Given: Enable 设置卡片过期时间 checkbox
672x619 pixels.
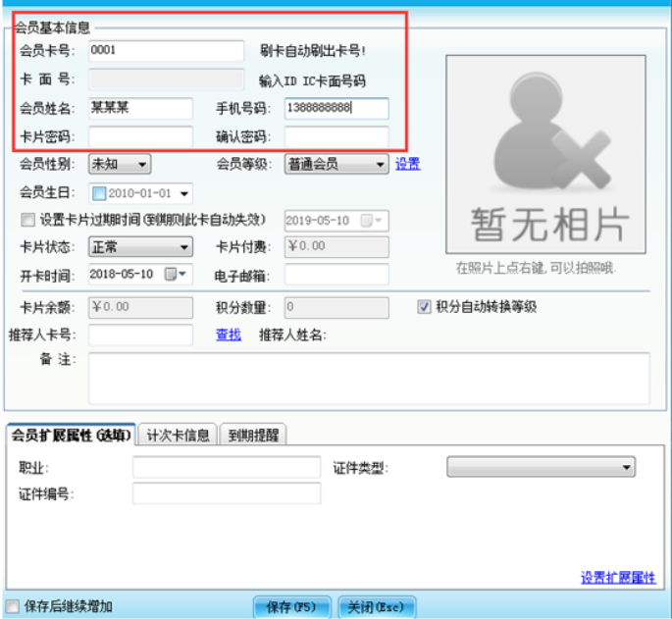Looking at the screenshot, I should 27,221.
